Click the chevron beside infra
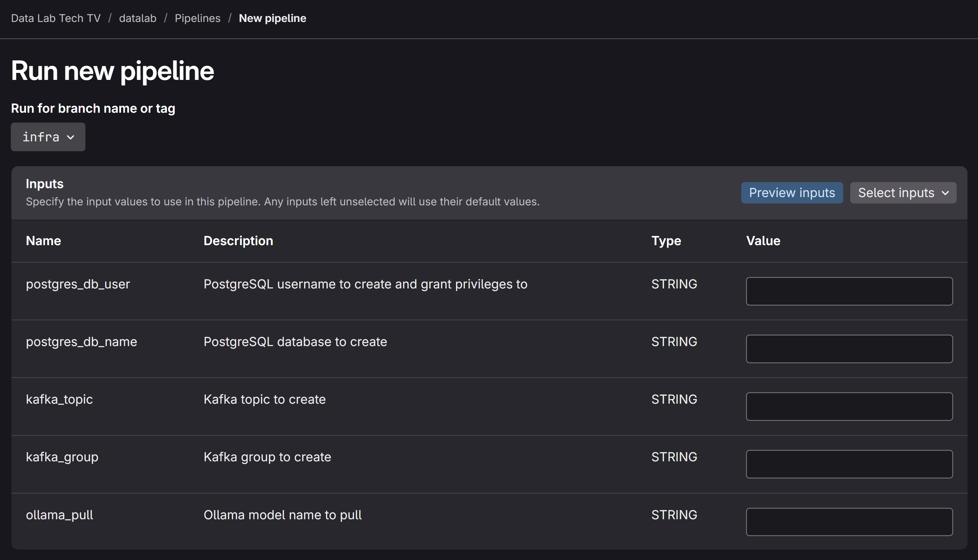The height and width of the screenshot is (560, 978). click(71, 137)
